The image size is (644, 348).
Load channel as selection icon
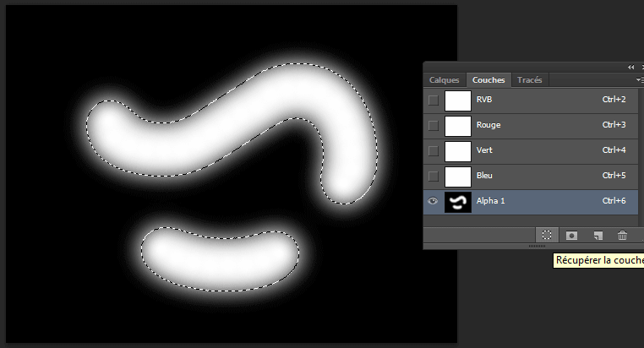click(547, 235)
